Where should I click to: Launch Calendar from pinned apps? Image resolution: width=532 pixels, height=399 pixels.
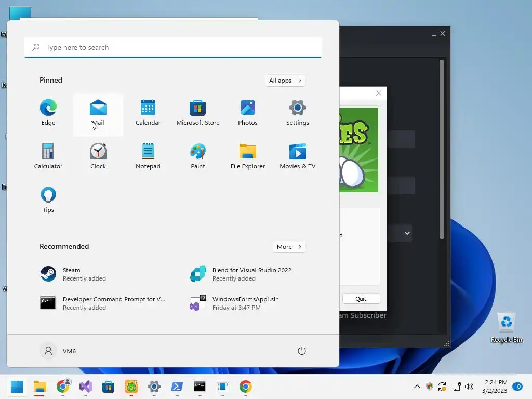(148, 113)
